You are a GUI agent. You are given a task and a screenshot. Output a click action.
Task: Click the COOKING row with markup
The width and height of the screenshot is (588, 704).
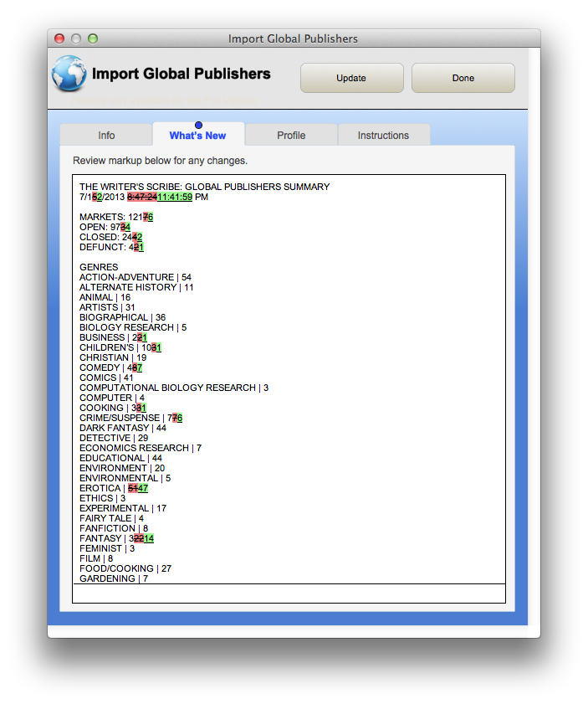tap(113, 408)
